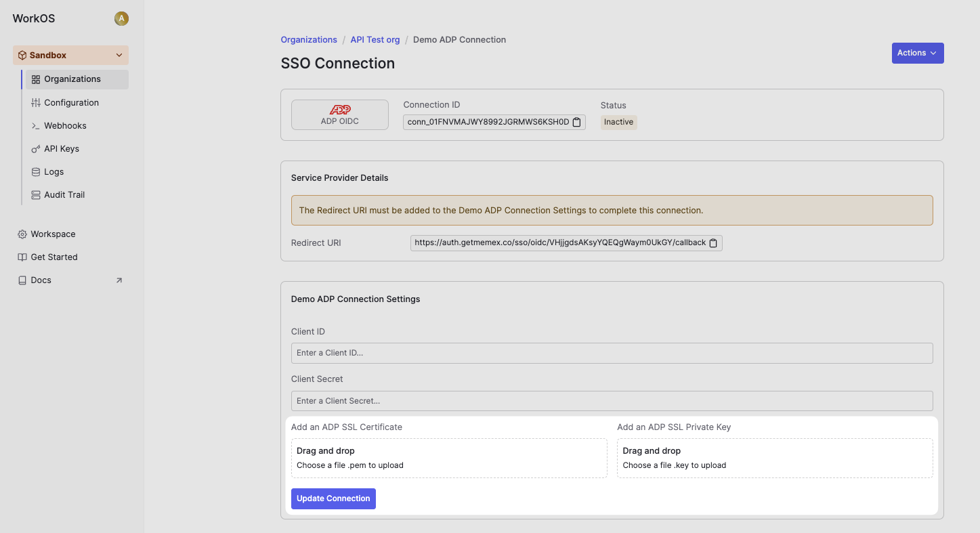Open the API Keys page
Screen dimensions: 980x533
62,149
